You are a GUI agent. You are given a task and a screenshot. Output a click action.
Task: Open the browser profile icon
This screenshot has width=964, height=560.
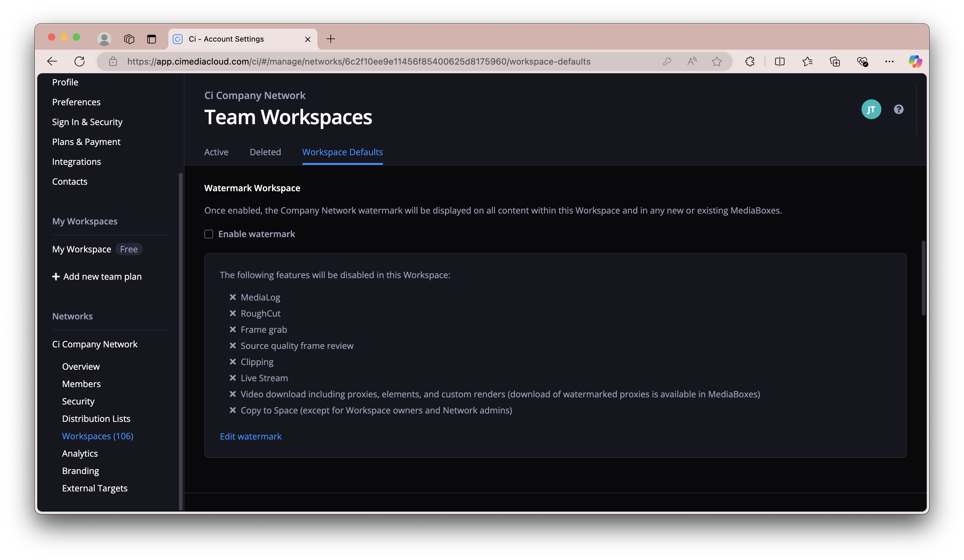point(104,39)
